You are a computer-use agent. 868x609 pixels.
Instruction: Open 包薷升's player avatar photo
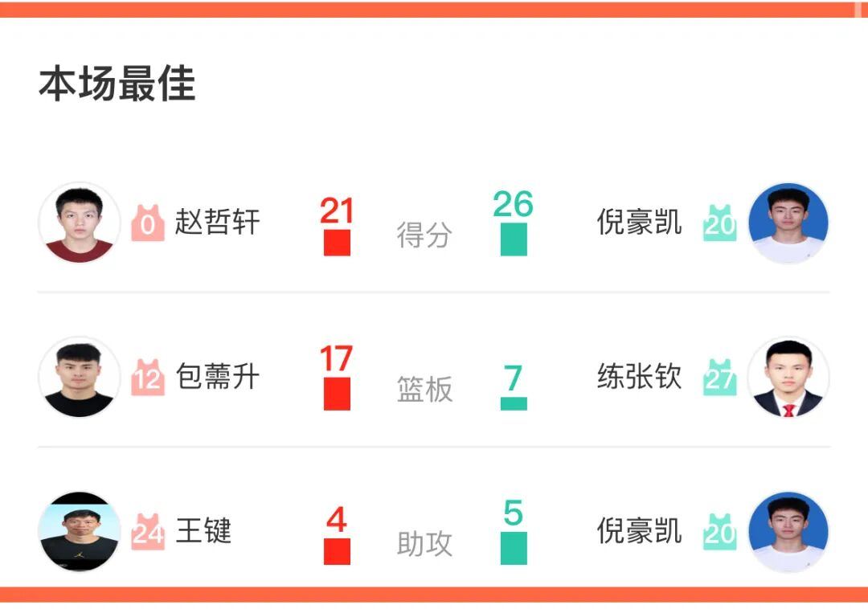tap(80, 377)
